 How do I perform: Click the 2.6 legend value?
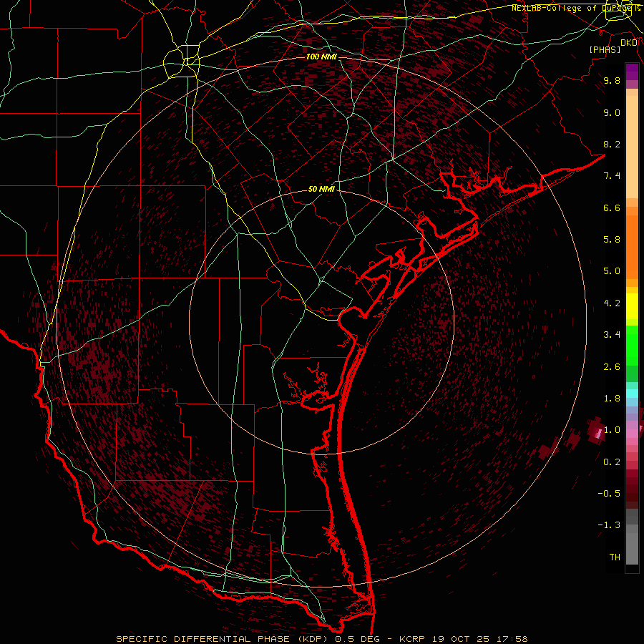[x=612, y=367]
